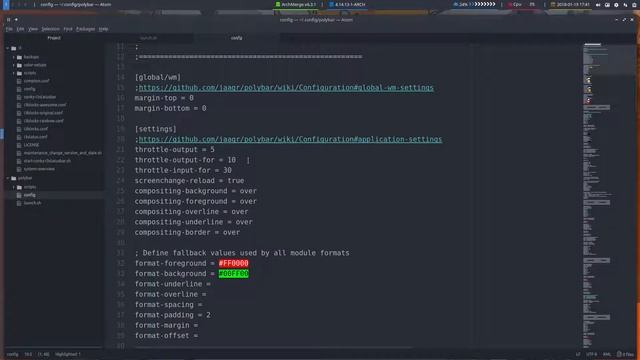Expand the color-values folder arrow
The height and width of the screenshot is (360, 640).
click(x=13, y=65)
